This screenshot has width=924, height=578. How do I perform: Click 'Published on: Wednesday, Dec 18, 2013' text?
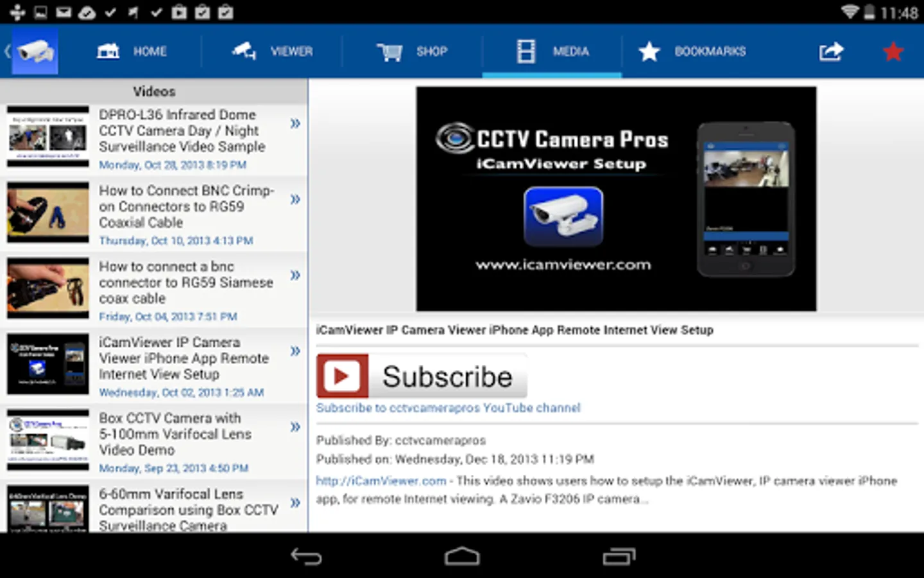[455, 459]
